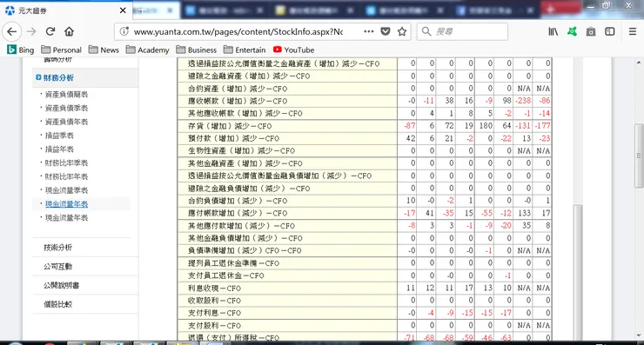Click the 133 value in 應付帳款 row
This screenshot has width=644, height=345.
coord(525,213)
